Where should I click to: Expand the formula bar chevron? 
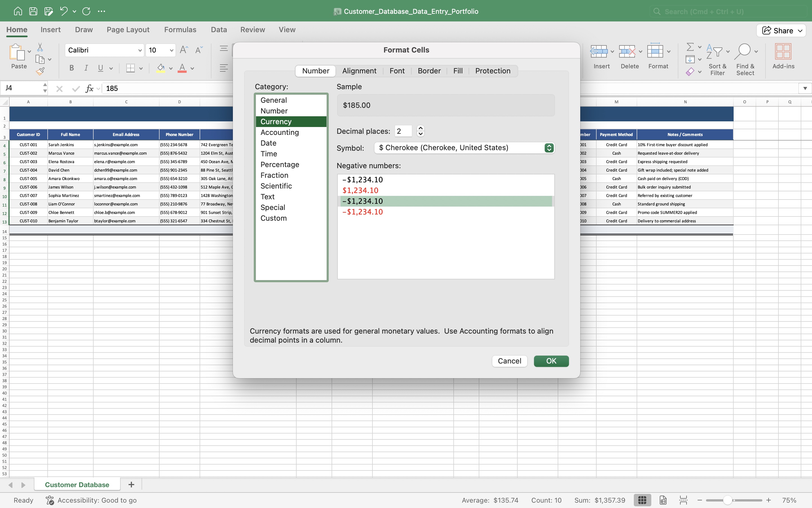(x=805, y=88)
